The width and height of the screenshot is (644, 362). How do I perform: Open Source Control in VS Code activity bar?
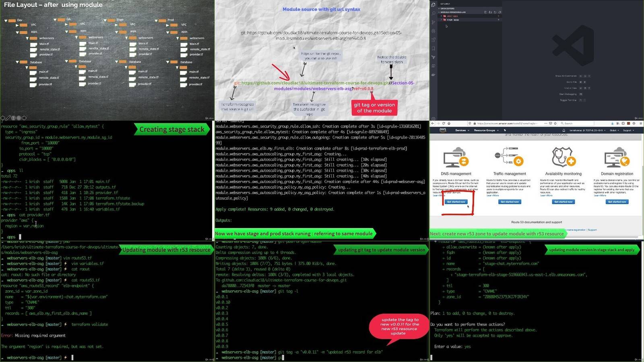[x=433, y=22]
